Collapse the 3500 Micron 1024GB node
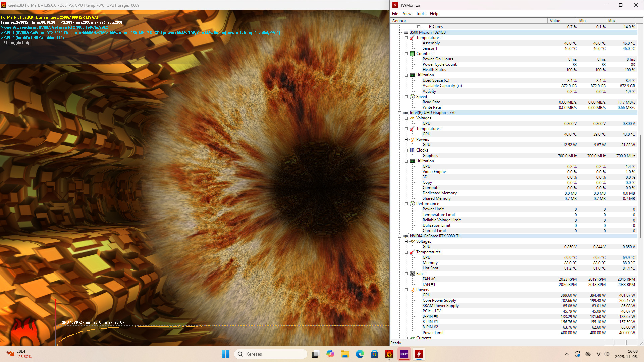 (400, 32)
